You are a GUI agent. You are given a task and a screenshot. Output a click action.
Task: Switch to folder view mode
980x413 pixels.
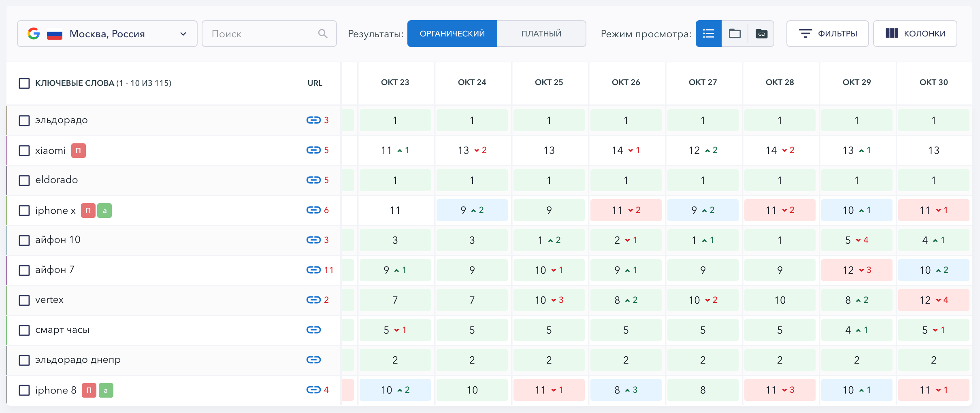(x=735, y=34)
